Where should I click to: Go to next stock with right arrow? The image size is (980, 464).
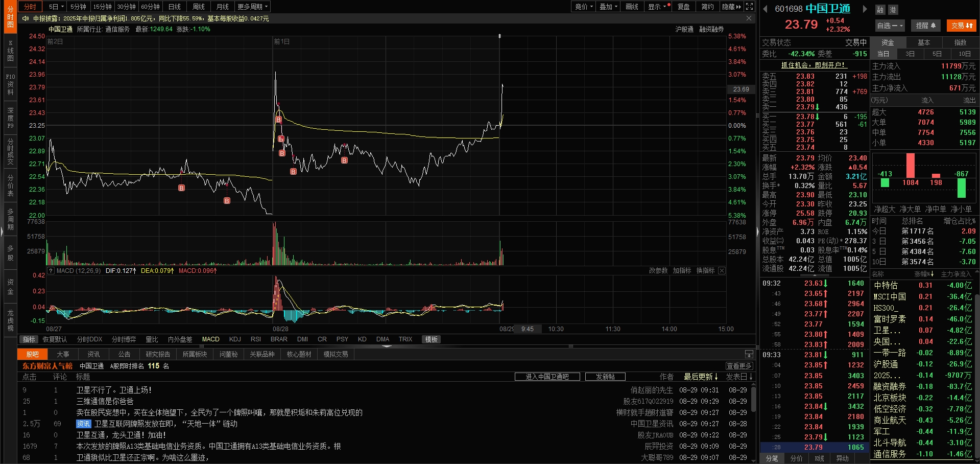865,9
